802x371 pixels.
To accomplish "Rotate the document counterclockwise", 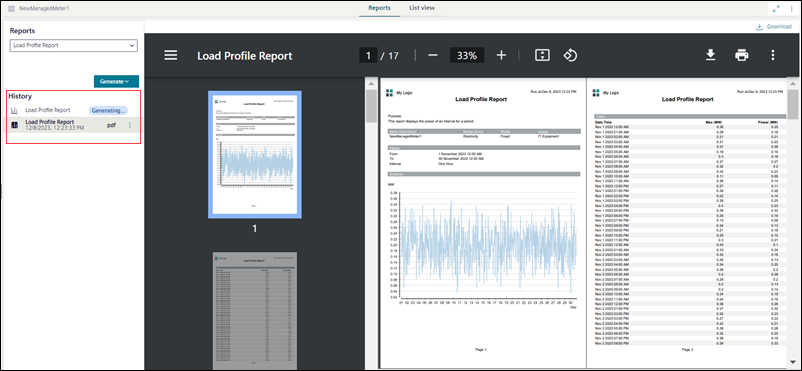I will click(570, 55).
